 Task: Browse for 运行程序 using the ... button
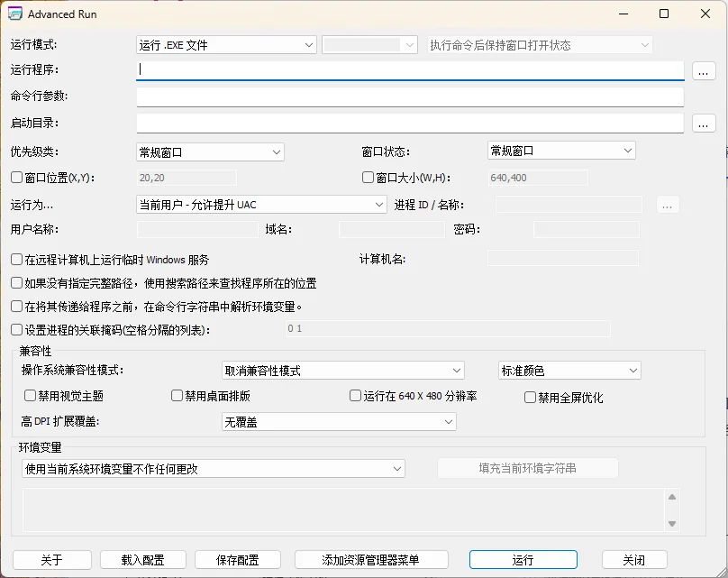(x=703, y=70)
